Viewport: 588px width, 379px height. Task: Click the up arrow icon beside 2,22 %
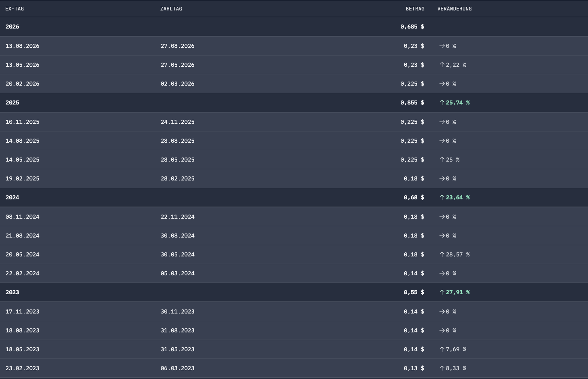click(x=442, y=65)
